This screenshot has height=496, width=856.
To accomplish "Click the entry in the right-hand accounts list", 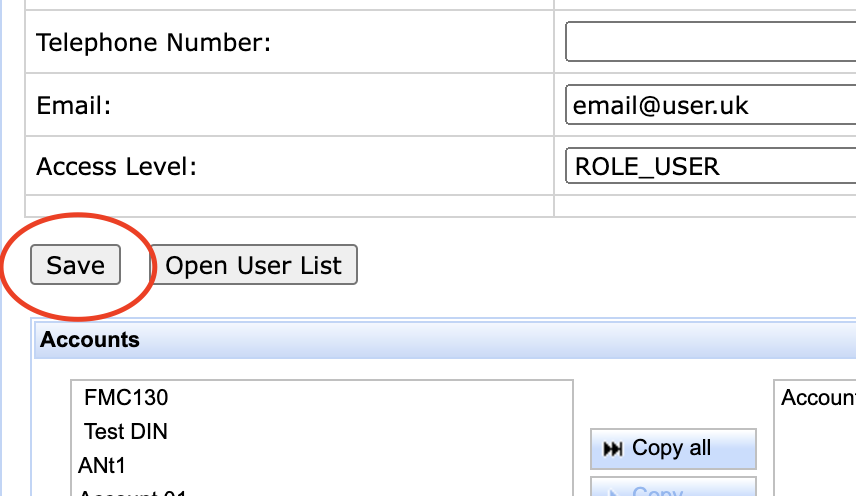I will coord(817,398).
